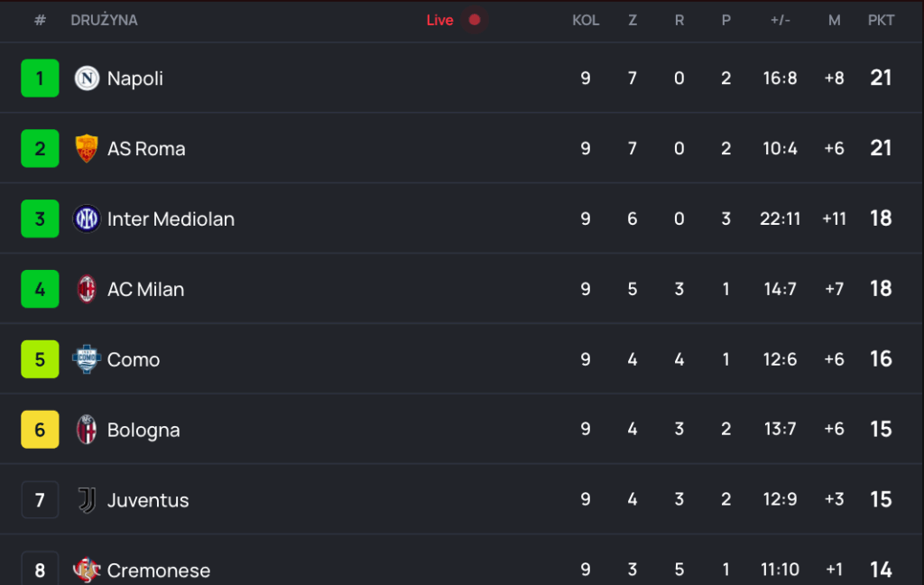The image size is (924, 585).
Task: Toggle the Live red dot indicator
Action: point(475,20)
